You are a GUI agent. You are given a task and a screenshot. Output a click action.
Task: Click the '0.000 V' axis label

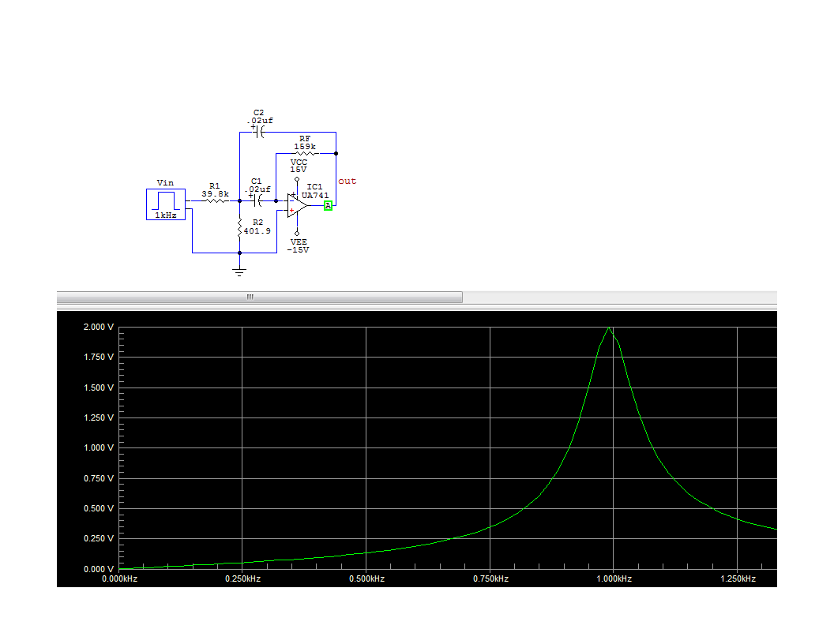99,569
